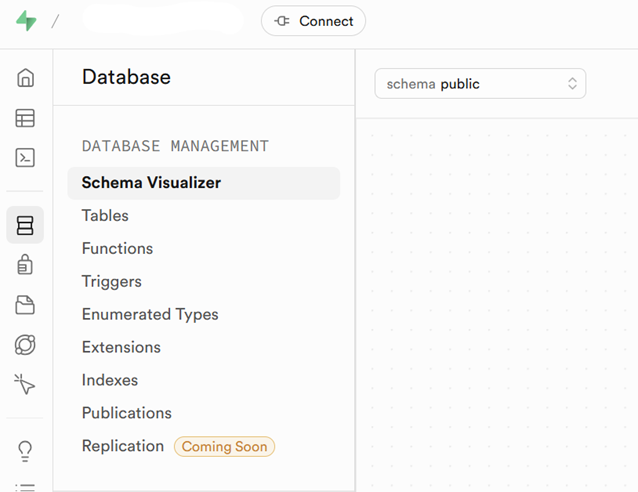Navigate to Triggers
Screen dimensions: 638x492
[112, 282]
